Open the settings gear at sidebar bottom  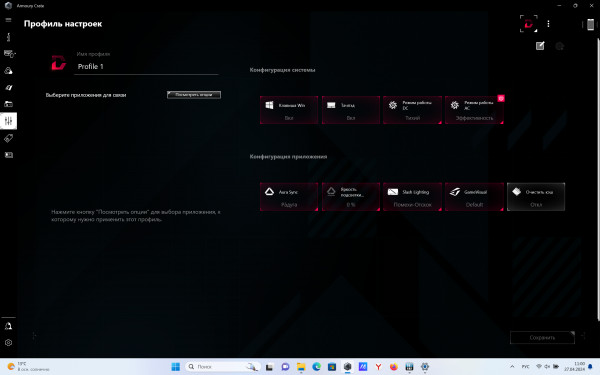tap(8, 343)
